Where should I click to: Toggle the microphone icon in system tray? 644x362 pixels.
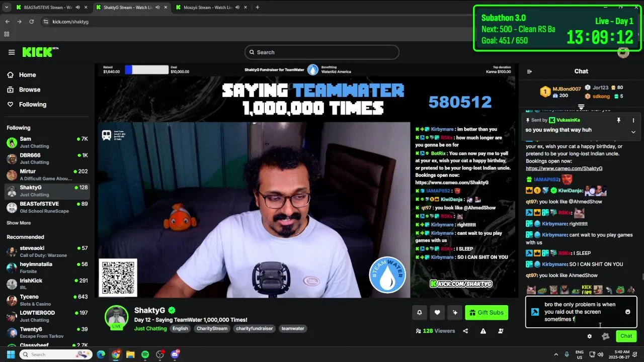[567, 354]
